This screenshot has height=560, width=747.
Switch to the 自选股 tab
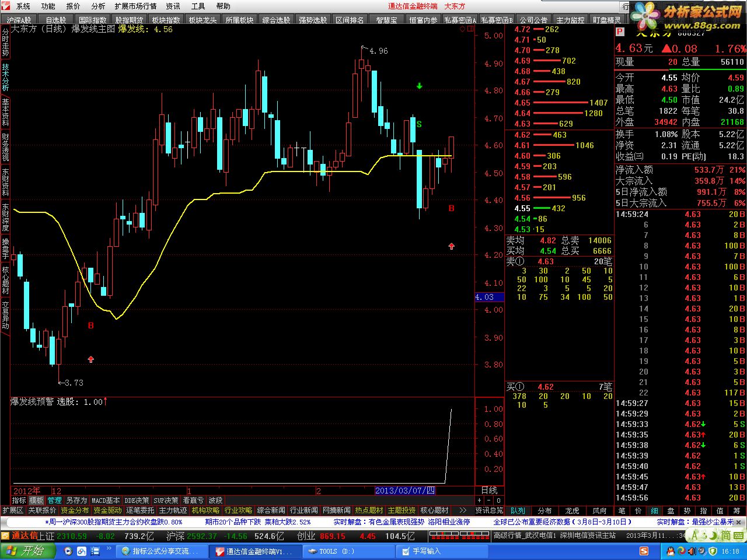pos(56,20)
